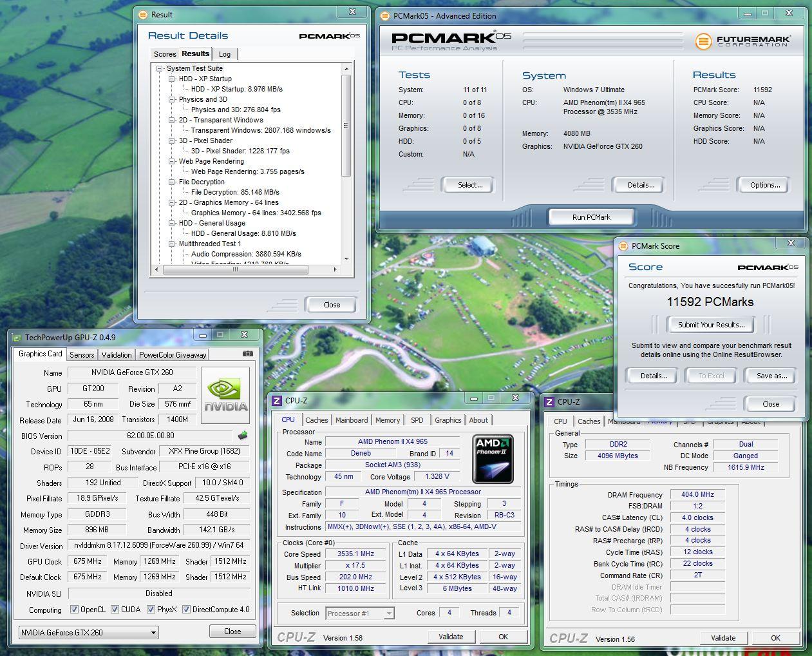Toggle the CUDA checkbox
The width and height of the screenshot is (812, 656).
[x=115, y=609]
